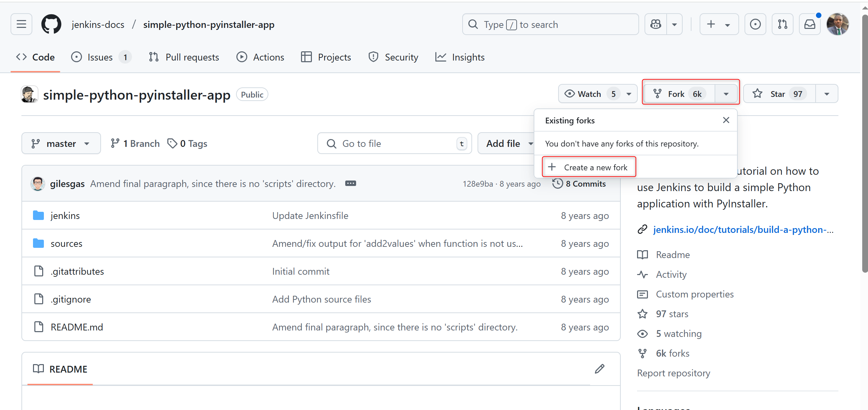This screenshot has width=868, height=410.
Task: Close the Existing forks popup
Action: click(x=726, y=120)
